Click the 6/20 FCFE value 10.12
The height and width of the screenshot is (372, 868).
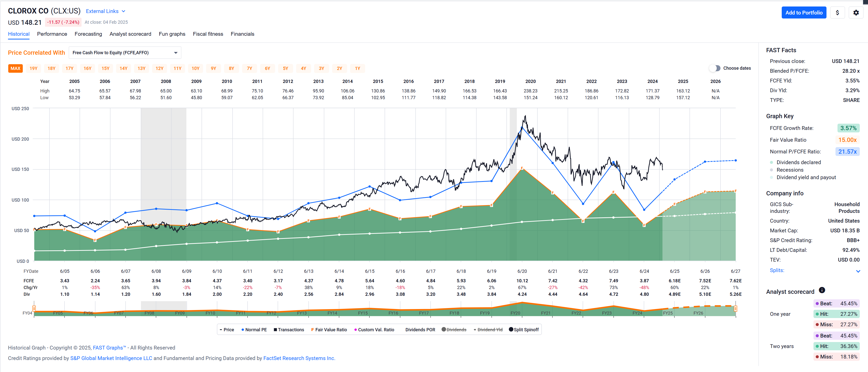522,281
